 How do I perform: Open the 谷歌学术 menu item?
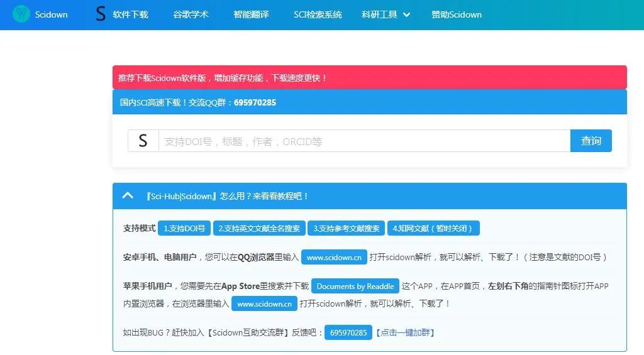191,15
